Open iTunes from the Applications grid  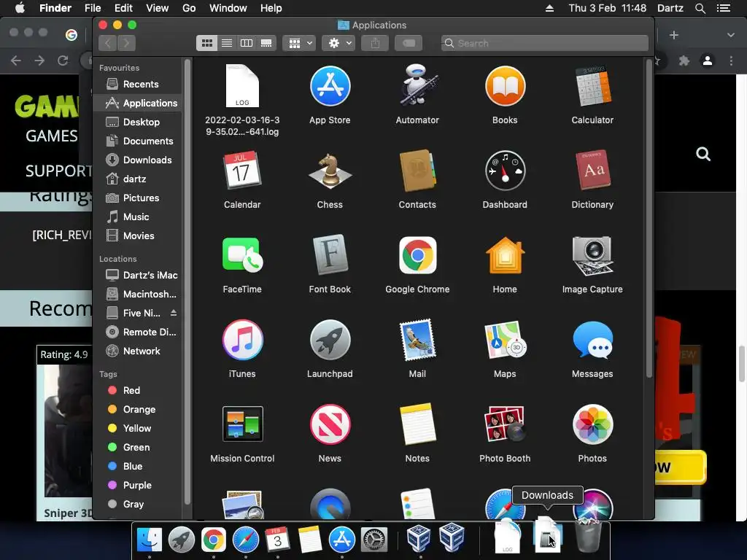(x=242, y=340)
